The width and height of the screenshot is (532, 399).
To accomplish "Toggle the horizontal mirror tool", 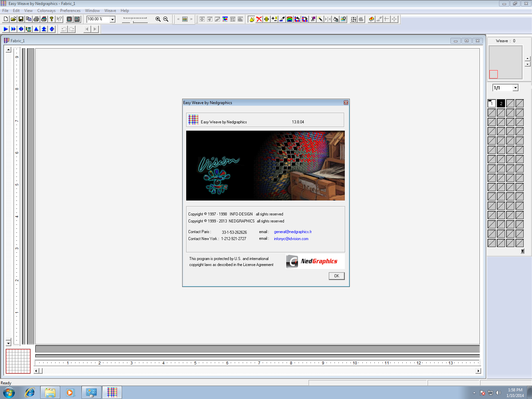I will coord(328,19).
